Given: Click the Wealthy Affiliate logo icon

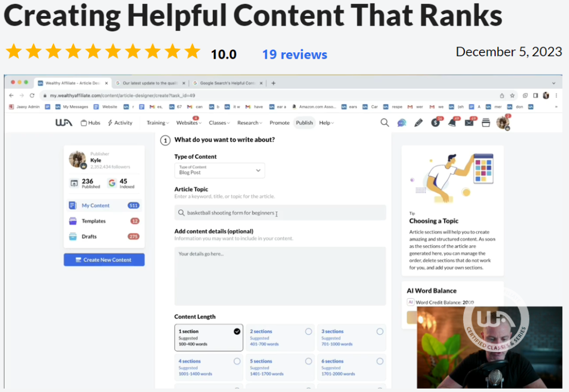Looking at the screenshot, I should [64, 123].
